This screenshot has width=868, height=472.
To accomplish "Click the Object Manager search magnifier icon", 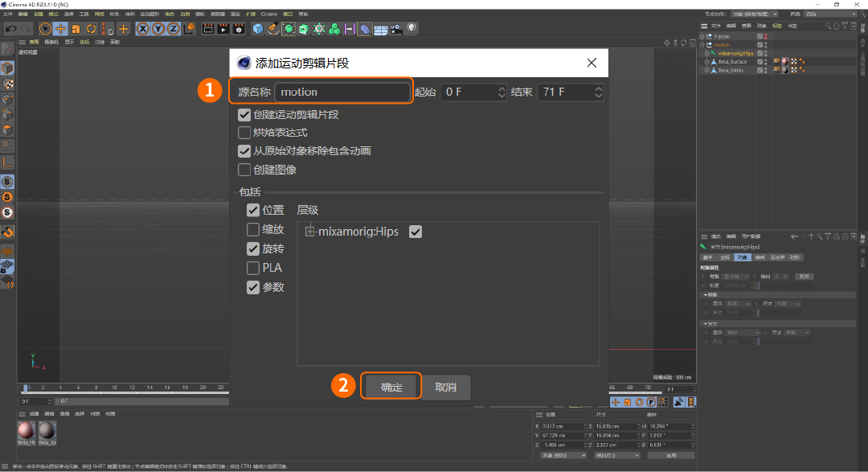I will coord(828,26).
